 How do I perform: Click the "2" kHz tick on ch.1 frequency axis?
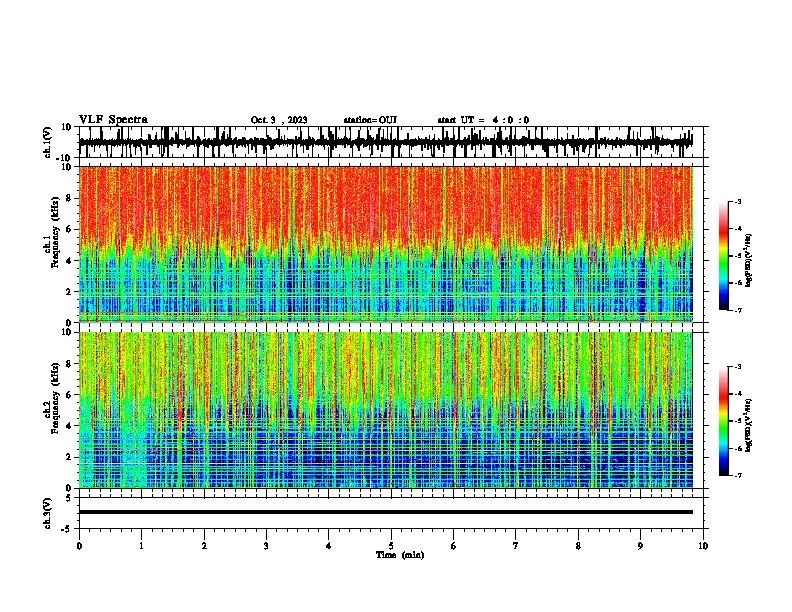pyautogui.click(x=70, y=291)
